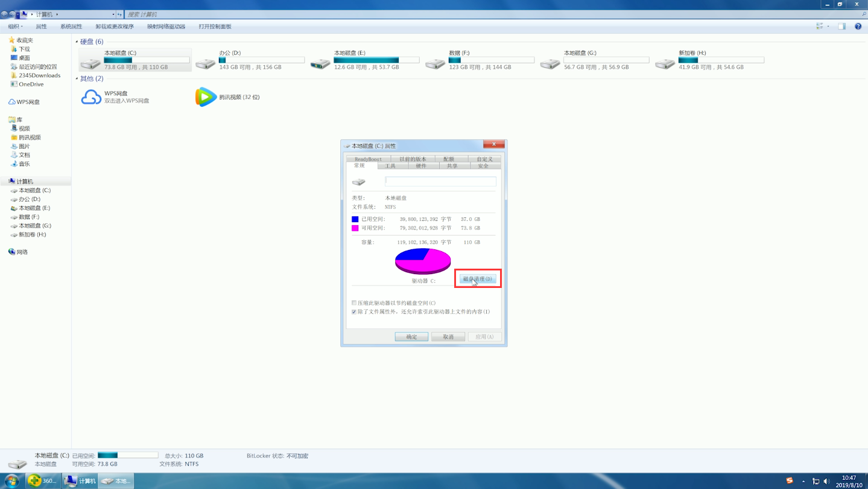Switch to the ReadyBoost tab
Image resolution: width=868 pixels, height=489 pixels.
[368, 159]
